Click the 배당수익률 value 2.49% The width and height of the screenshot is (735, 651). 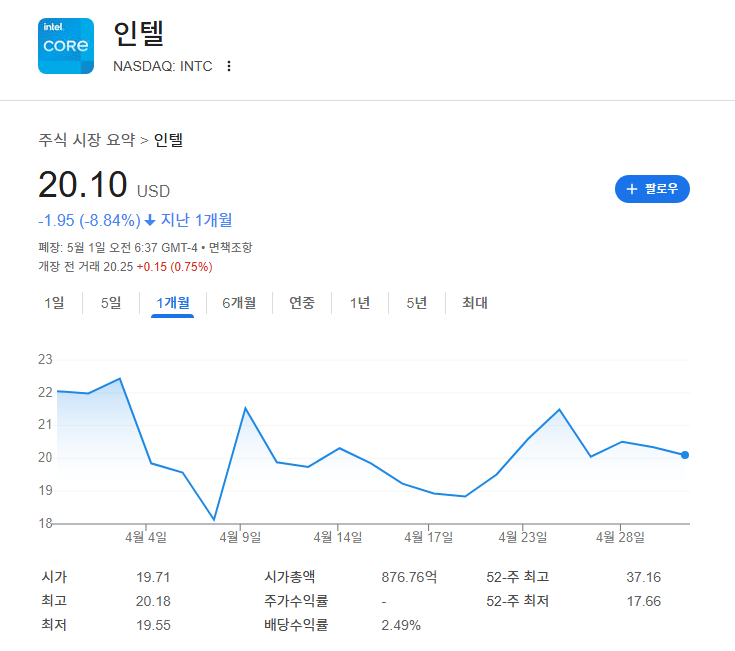coord(401,625)
